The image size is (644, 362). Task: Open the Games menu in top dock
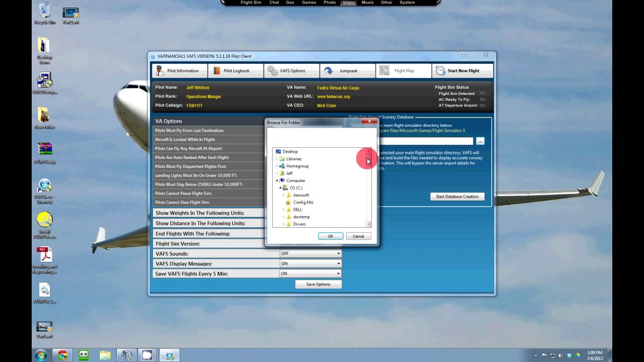(x=309, y=3)
